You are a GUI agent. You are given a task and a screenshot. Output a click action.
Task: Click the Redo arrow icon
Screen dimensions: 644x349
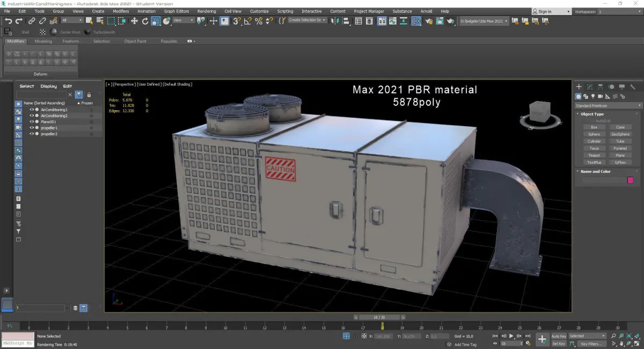(x=19, y=21)
